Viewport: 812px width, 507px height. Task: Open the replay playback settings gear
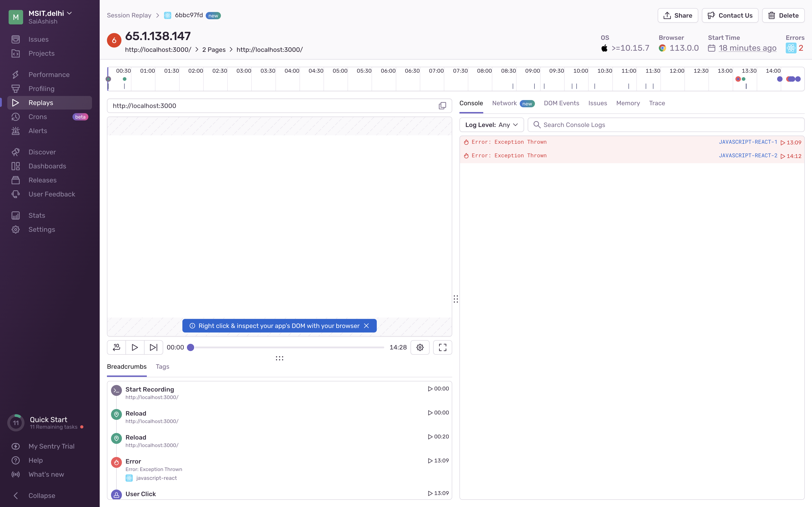tap(420, 347)
